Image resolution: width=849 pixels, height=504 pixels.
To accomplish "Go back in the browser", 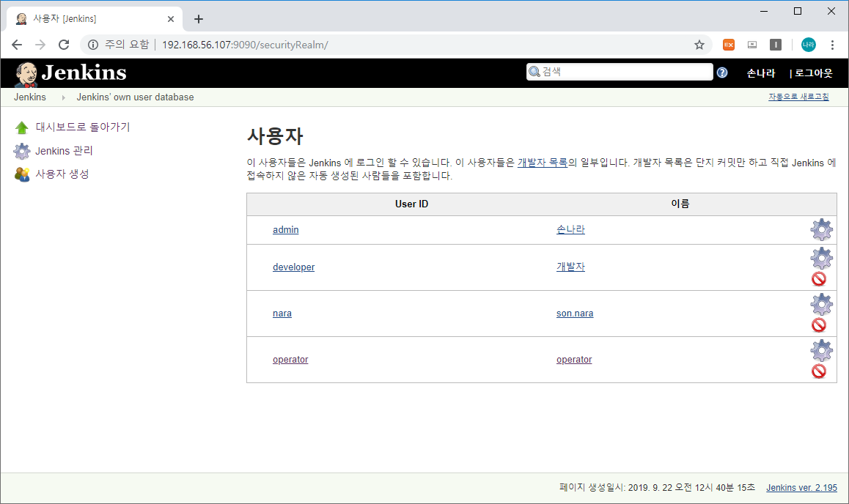I will coord(18,45).
